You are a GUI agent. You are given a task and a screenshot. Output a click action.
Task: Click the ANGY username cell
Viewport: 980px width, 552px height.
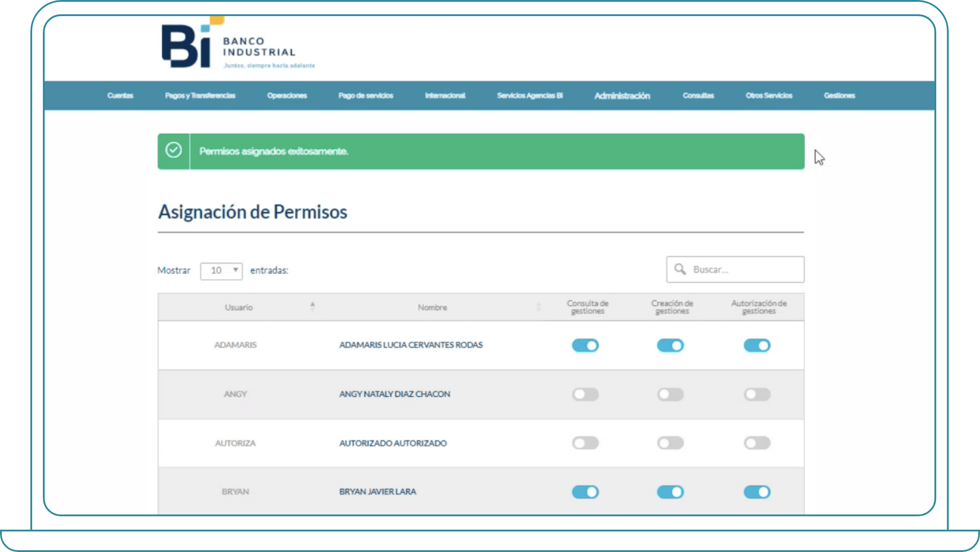point(235,394)
